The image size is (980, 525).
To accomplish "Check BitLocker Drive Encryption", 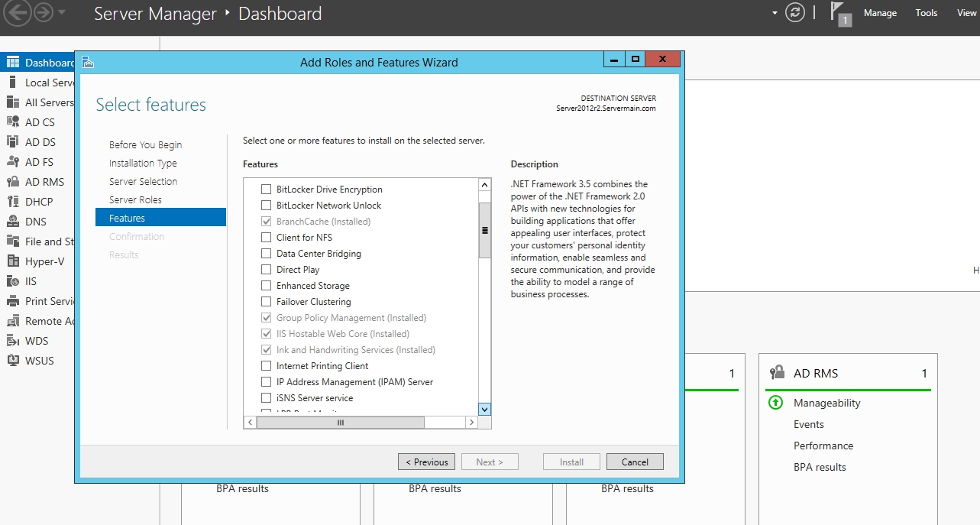I will point(267,189).
